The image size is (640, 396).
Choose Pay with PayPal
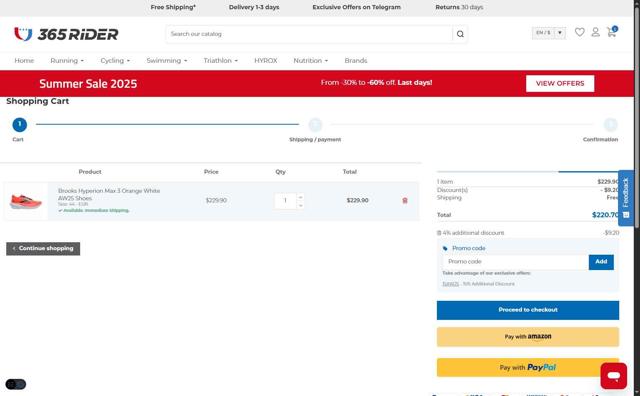coord(528,367)
